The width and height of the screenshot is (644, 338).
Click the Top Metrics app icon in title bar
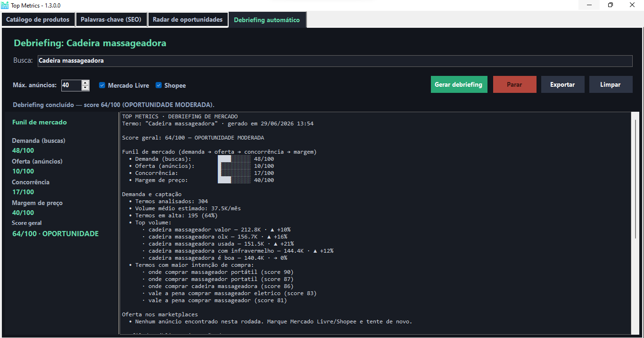(x=5, y=5)
